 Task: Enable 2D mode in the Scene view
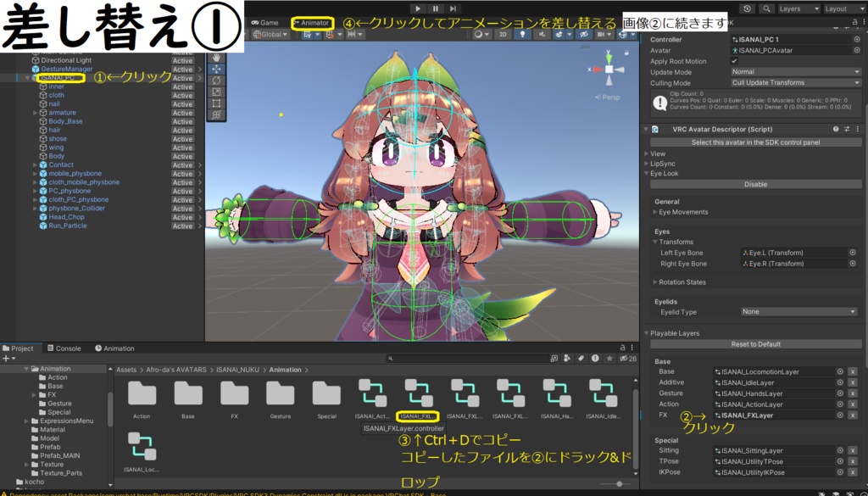[503, 34]
